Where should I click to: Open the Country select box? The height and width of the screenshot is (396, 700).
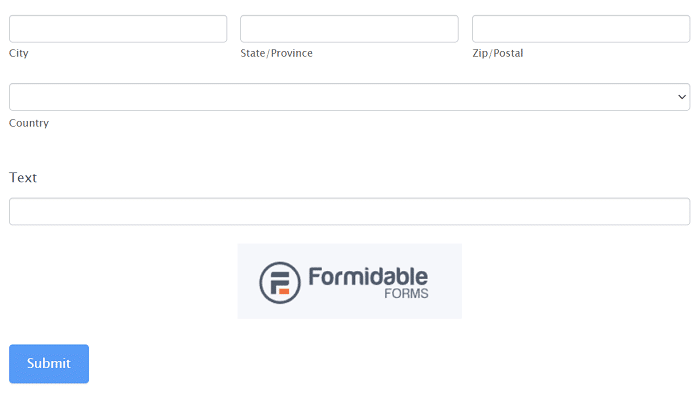pos(350,97)
